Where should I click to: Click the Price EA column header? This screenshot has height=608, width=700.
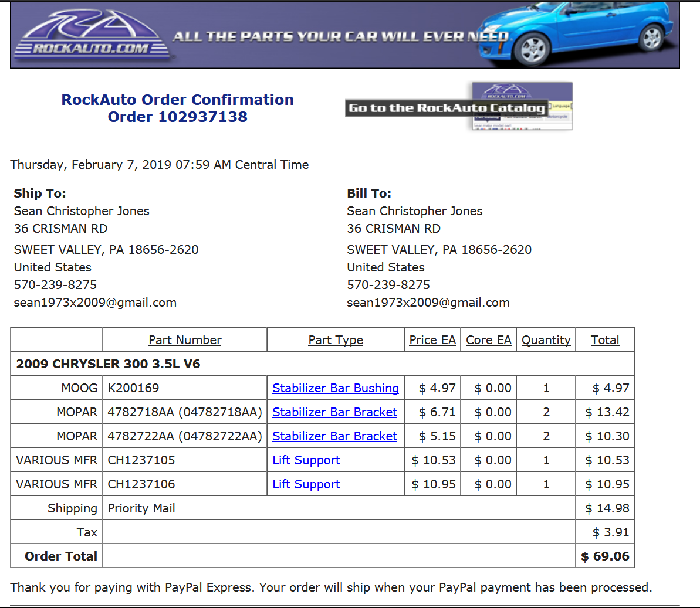[x=432, y=340]
